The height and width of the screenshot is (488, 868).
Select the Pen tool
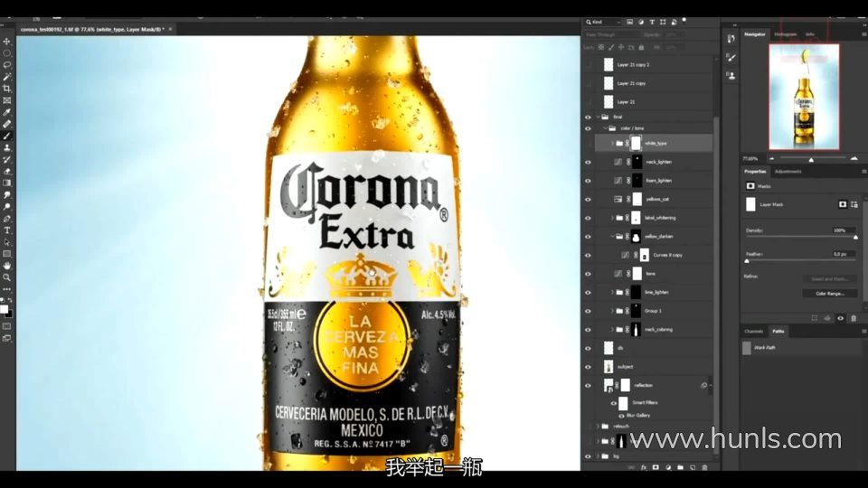[x=6, y=219]
